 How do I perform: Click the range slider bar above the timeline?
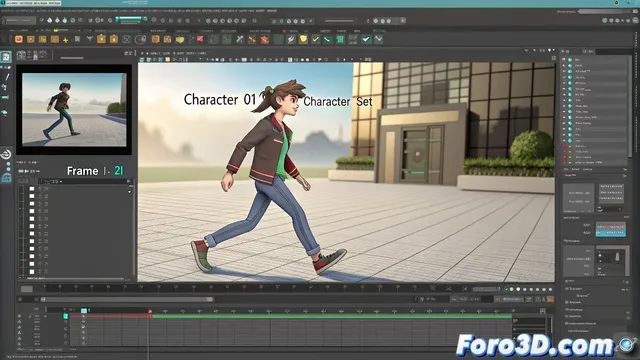pyautogui.click(x=127, y=299)
